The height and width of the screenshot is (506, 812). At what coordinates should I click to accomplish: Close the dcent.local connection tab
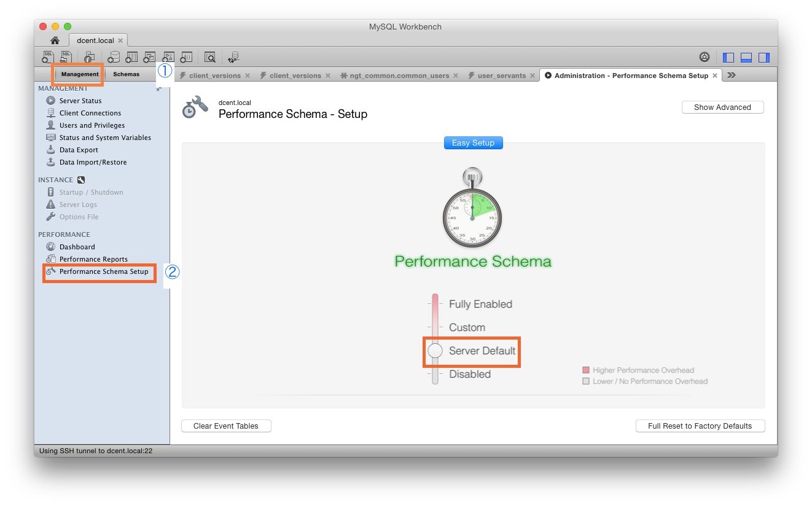pyautogui.click(x=120, y=41)
